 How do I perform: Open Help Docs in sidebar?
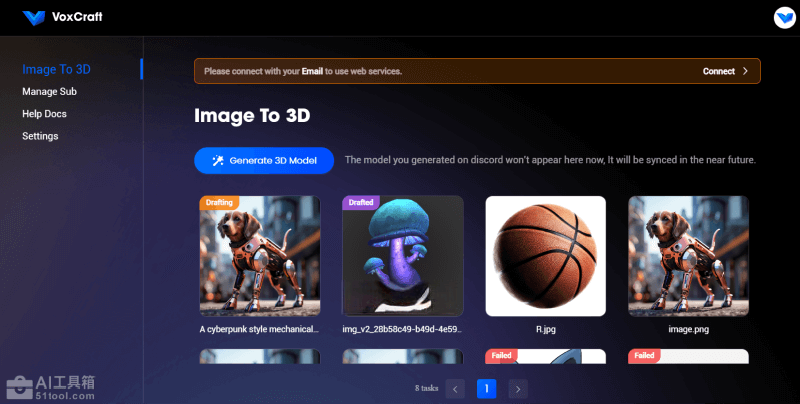coord(44,114)
